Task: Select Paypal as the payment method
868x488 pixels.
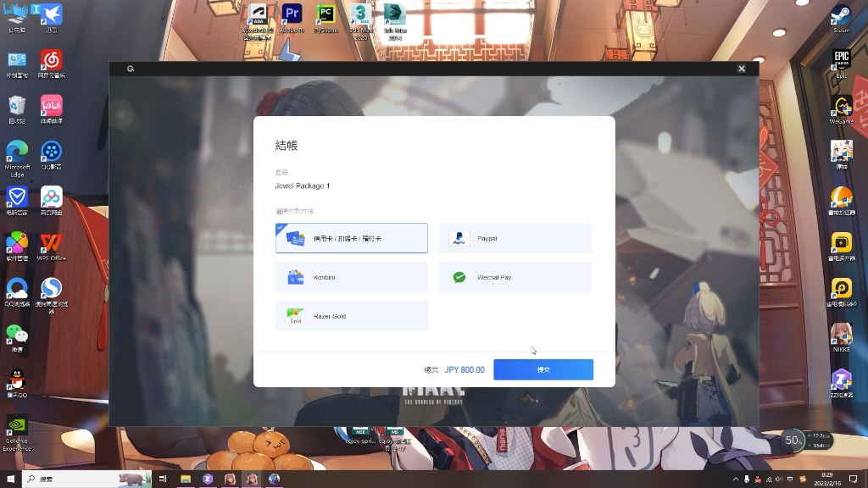Action: [x=515, y=238]
